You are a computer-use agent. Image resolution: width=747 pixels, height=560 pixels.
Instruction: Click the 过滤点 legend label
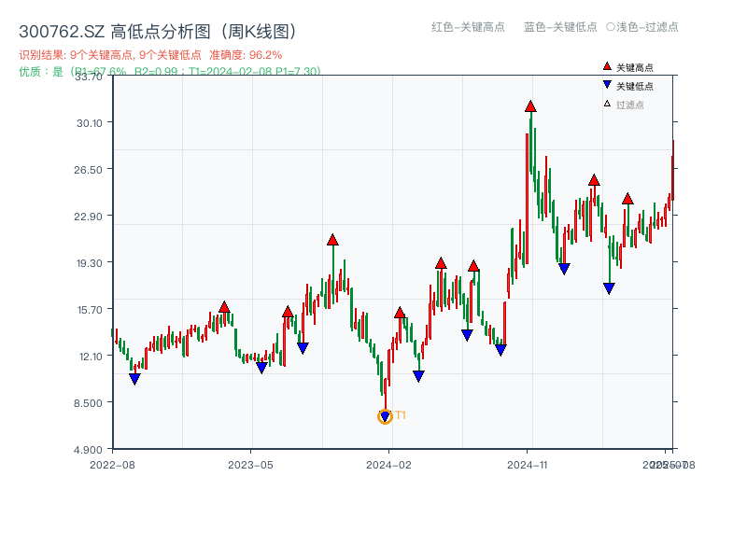(629, 105)
